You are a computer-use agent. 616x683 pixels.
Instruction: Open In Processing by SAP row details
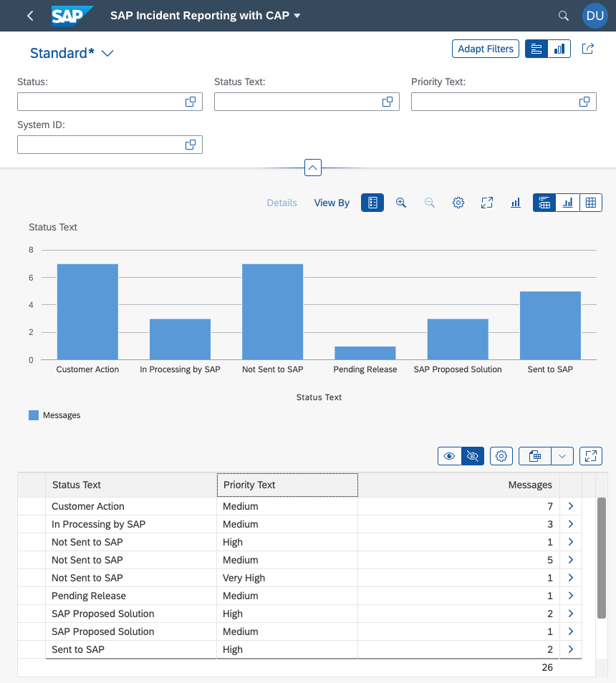(571, 524)
